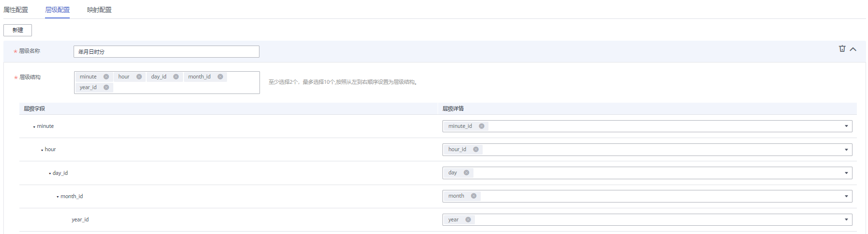Open the 映射配置 tab
868x234 pixels.
coord(99,10)
